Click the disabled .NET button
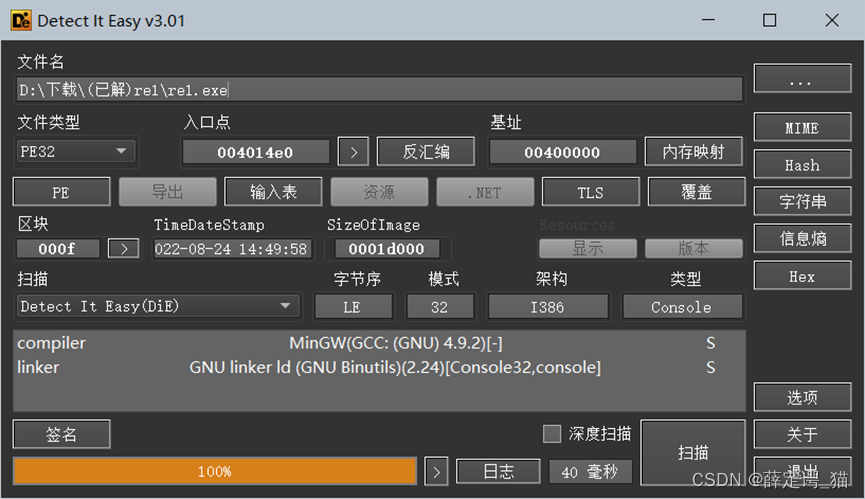This screenshot has width=865, height=499. (x=485, y=192)
